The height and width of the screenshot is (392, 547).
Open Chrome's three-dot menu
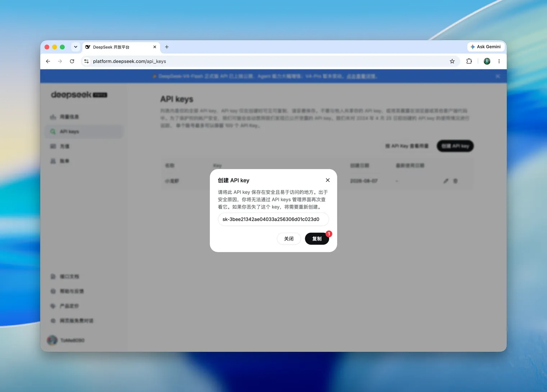point(499,61)
